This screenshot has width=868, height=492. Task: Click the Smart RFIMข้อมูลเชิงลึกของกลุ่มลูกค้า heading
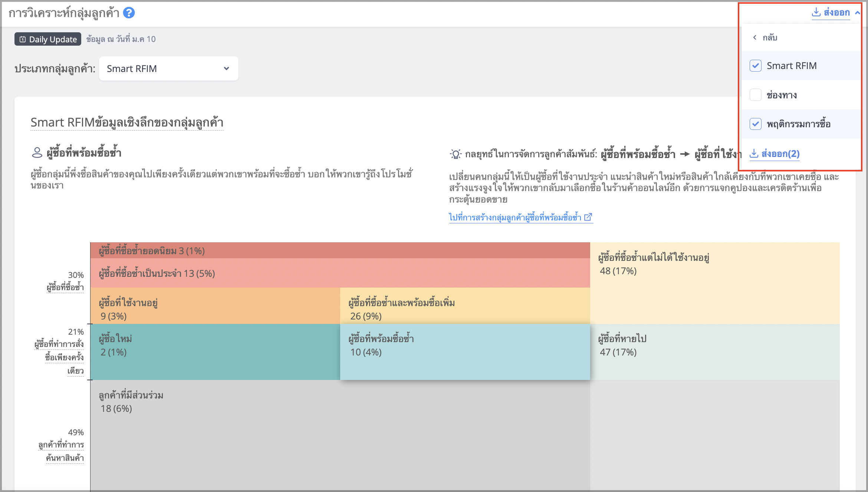pos(127,122)
